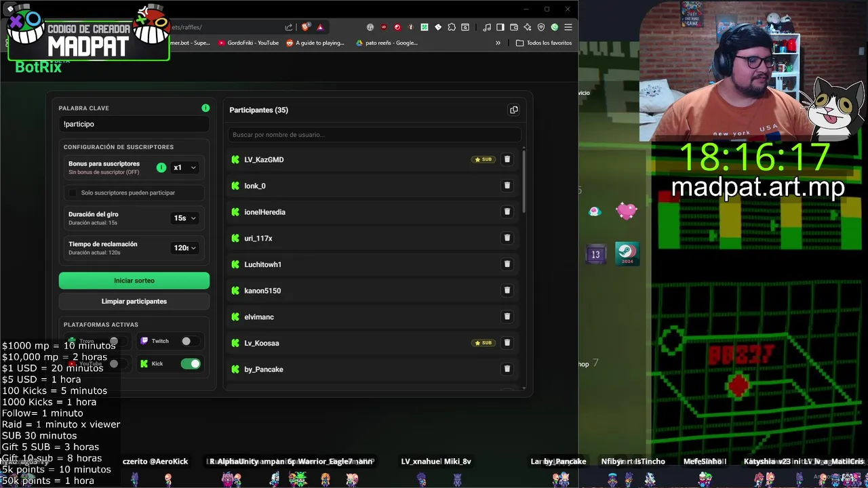
Task: Copy the participants list with the copy icon
Action: pyautogui.click(x=514, y=110)
